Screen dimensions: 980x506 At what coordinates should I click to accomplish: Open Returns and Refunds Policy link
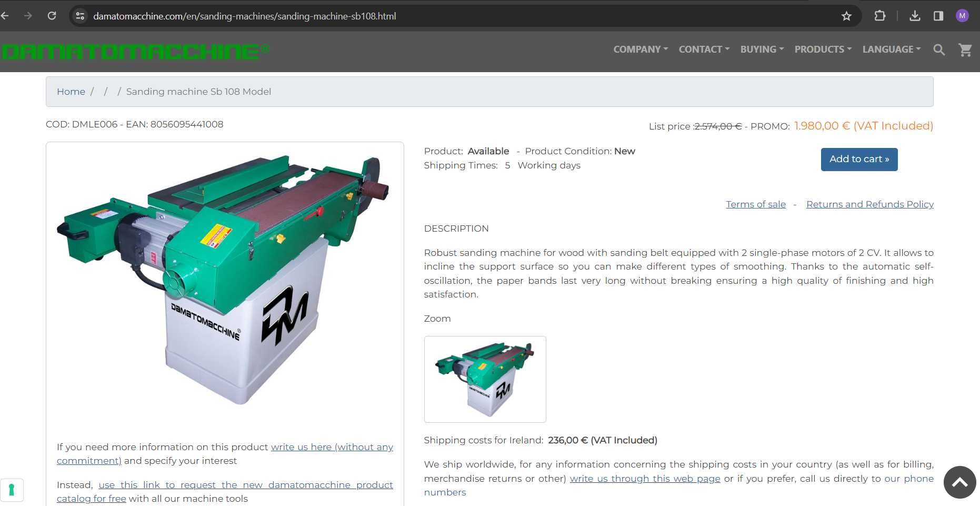click(x=870, y=204)
